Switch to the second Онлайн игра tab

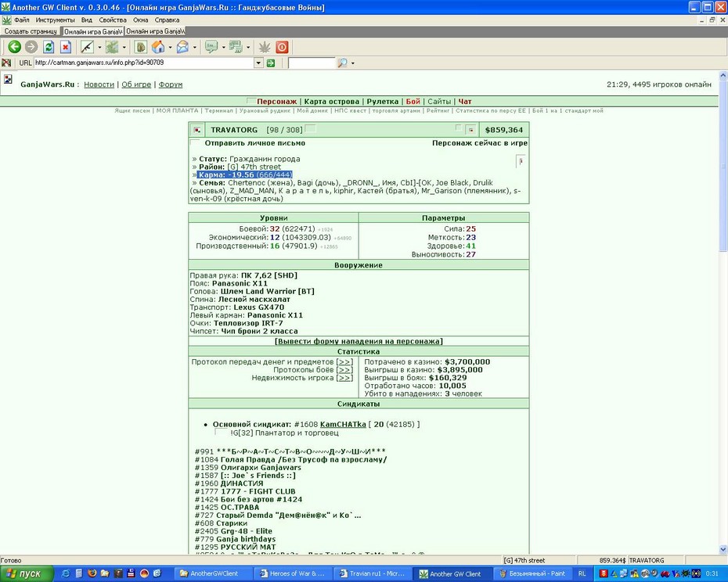click(x=155, y=31)
